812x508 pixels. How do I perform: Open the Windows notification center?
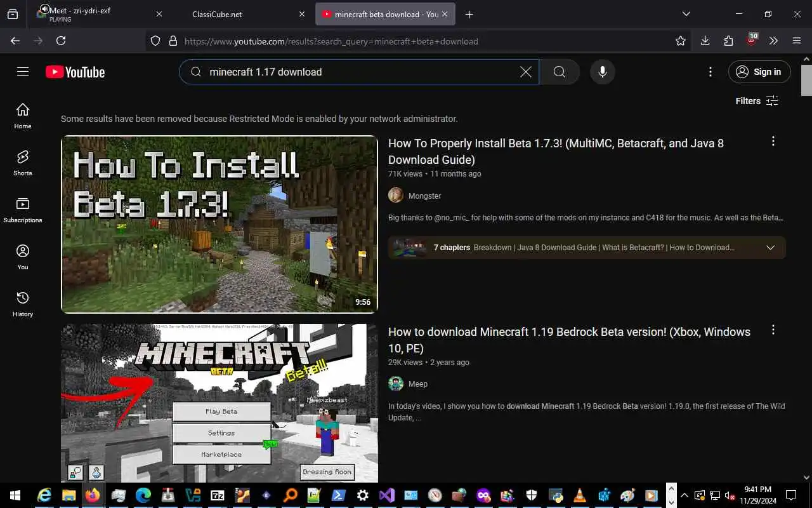[791, 495]
